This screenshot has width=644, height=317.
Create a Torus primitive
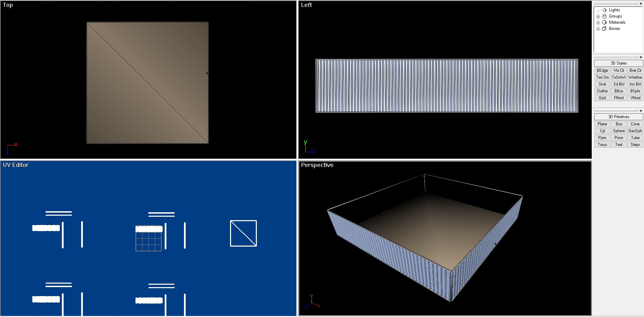click(602, 145)
